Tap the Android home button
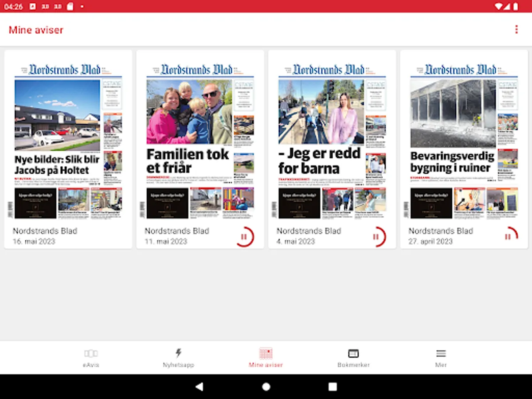The width and height of the screenshot is (532, 399). 266,387
